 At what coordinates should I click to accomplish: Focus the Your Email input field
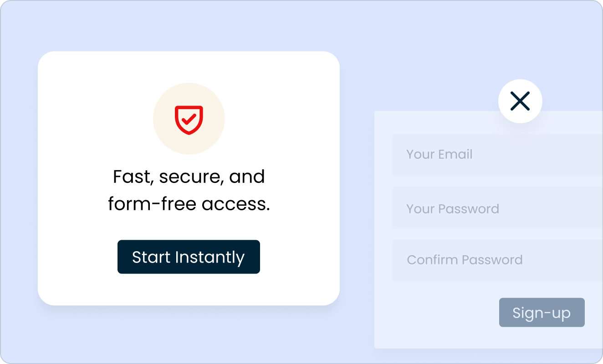click(497, 155)
